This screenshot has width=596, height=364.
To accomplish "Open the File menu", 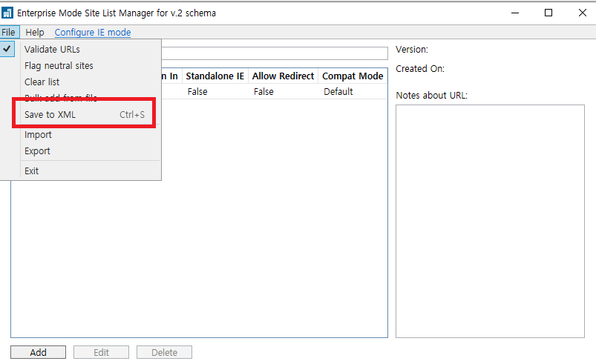I will pos(9,33).
